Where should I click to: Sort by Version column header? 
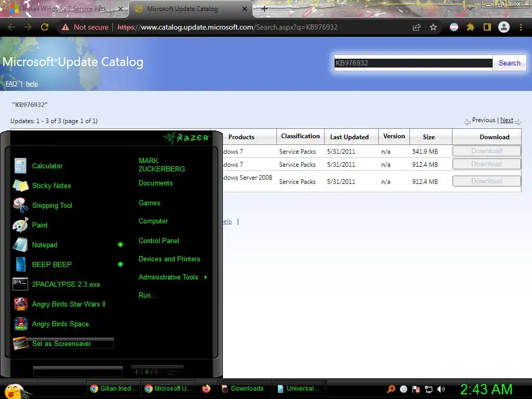tap(394, 136)
